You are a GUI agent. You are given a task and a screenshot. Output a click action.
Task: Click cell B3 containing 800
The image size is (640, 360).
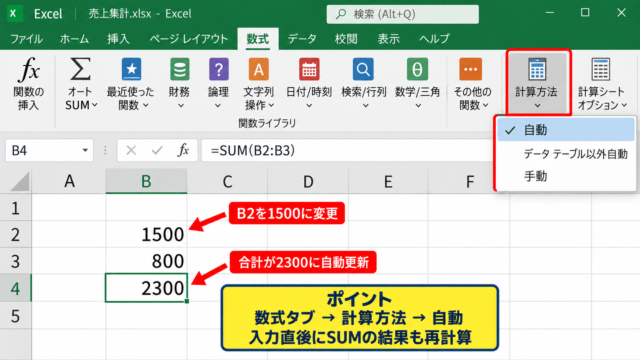click(x=146, y=261)
